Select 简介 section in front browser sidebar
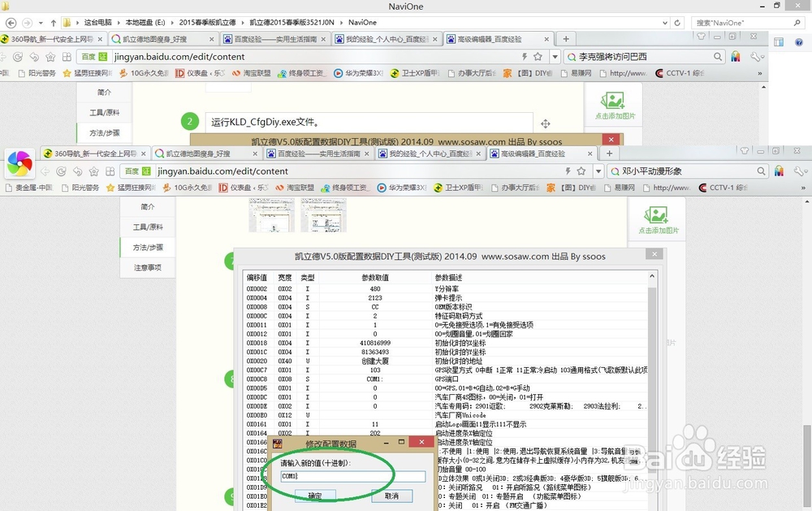The width and height of the screenshot is (812, 511). pyautogui.click(x=148, y=206)
